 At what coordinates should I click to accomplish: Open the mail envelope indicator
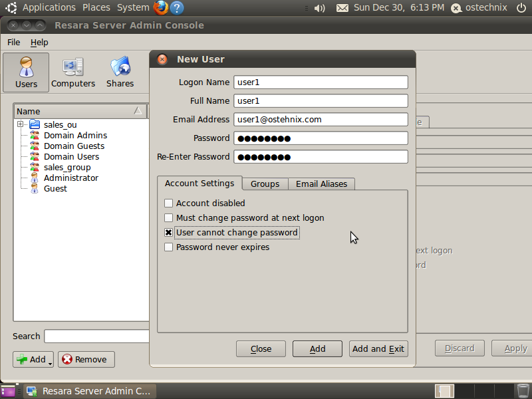342,8
